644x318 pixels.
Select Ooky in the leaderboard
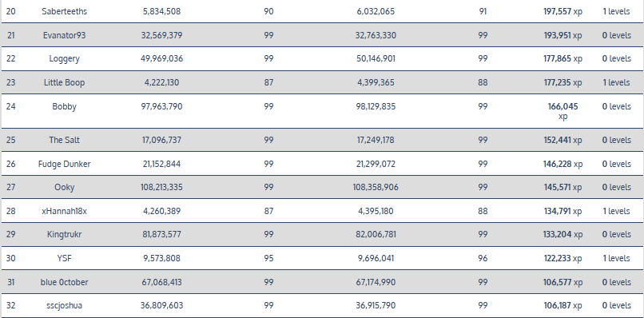(65, 187)
